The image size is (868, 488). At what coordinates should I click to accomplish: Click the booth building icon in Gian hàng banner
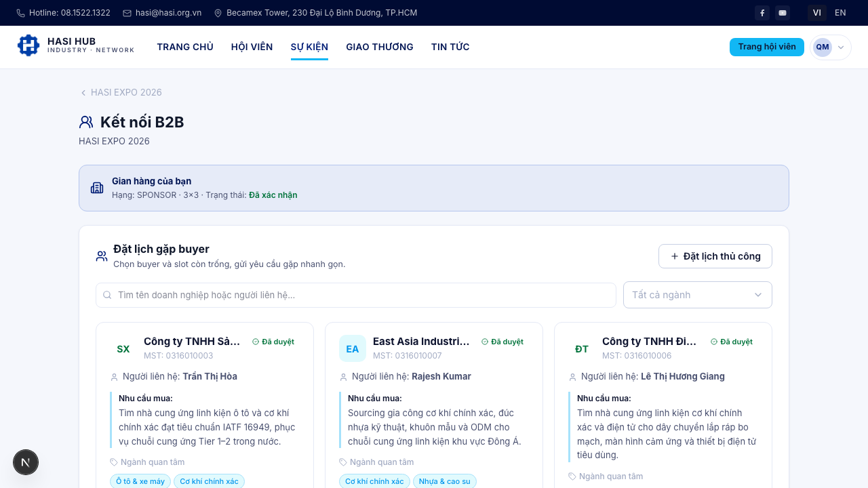coord(97,188)
